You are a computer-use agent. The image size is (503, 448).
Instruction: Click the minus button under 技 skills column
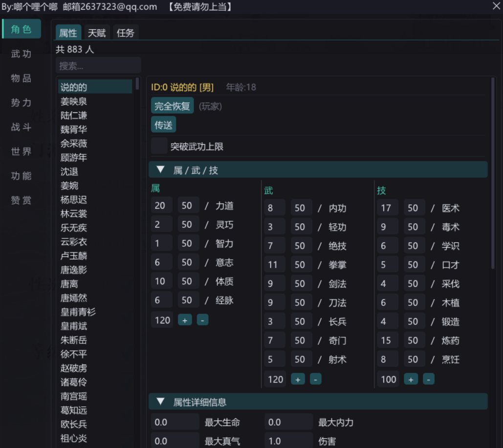(x=428, y=379)
